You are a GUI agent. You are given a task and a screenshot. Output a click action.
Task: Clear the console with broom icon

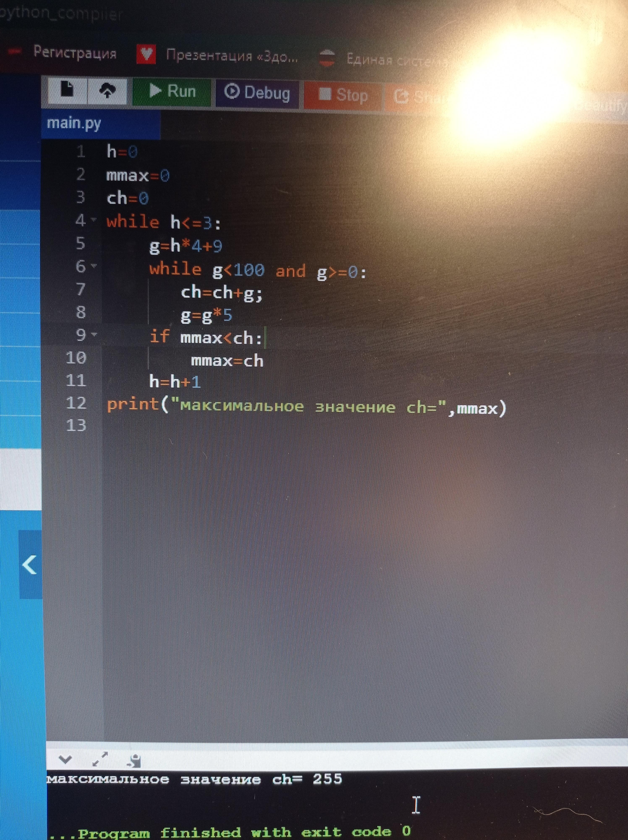[135, 761]
